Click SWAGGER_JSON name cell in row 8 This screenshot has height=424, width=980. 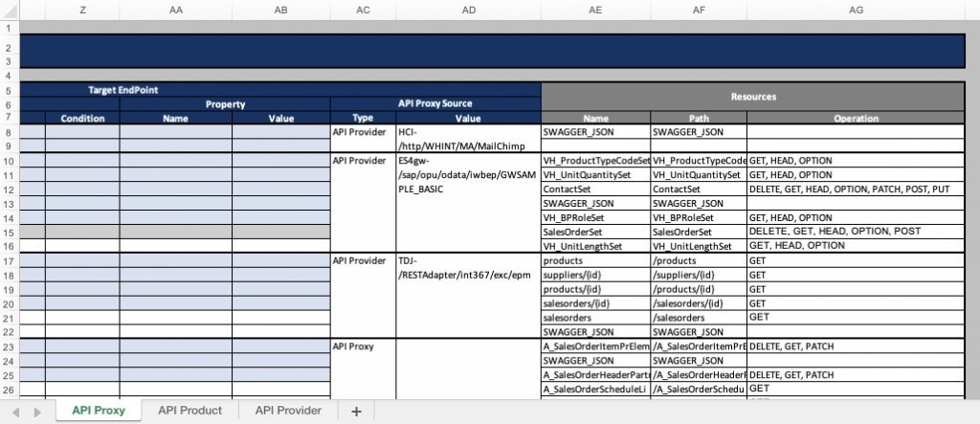(595, 132)
